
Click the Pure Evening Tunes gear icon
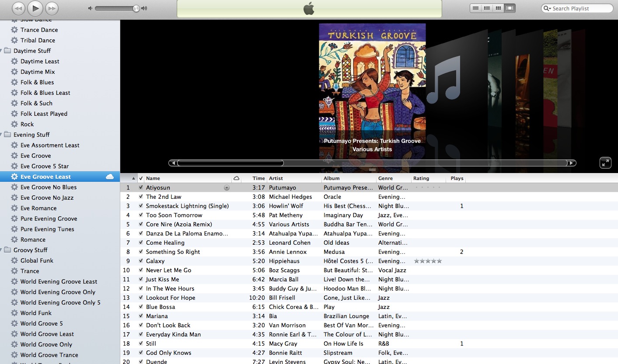tap(14, 229)
